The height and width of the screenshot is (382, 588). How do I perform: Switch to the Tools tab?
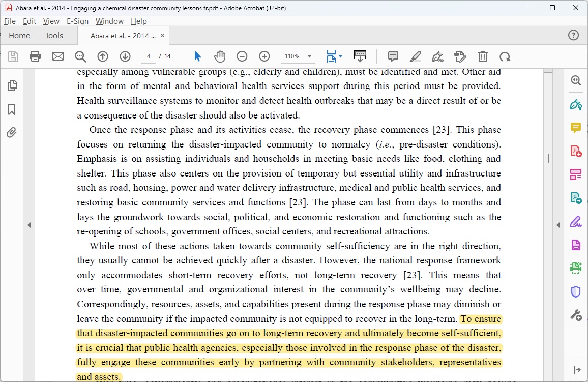[54, 35]
